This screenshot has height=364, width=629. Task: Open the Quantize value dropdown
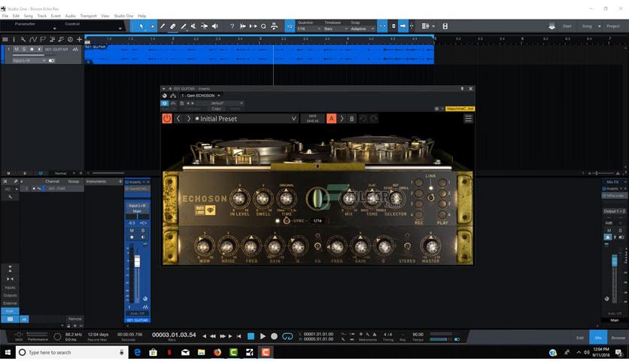(308, 29)
